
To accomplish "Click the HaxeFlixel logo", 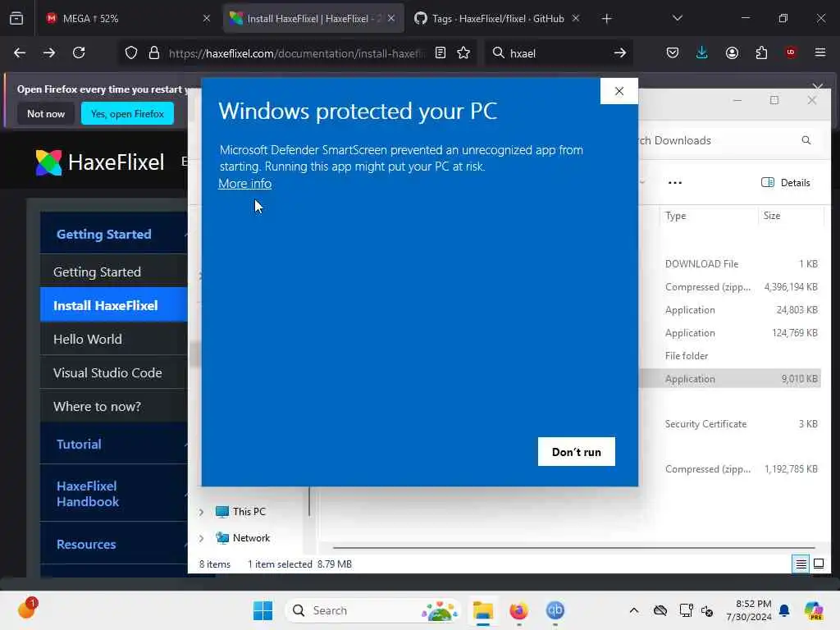I will tap(100, 162).
